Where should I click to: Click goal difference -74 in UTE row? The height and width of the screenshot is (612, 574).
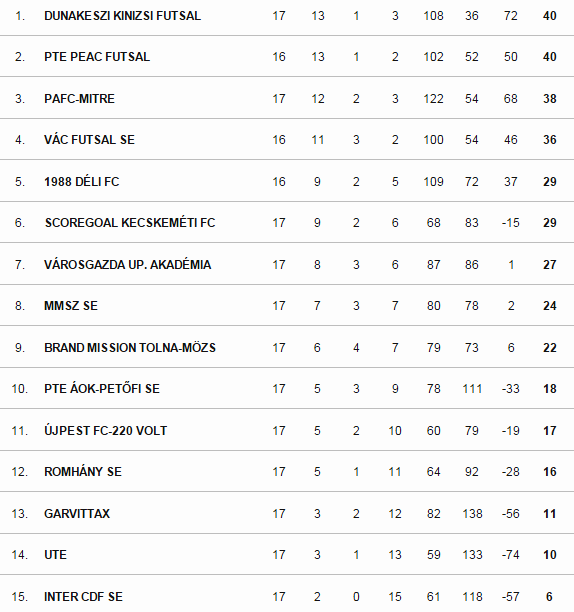pyautogui.click(x=510, y=555)
